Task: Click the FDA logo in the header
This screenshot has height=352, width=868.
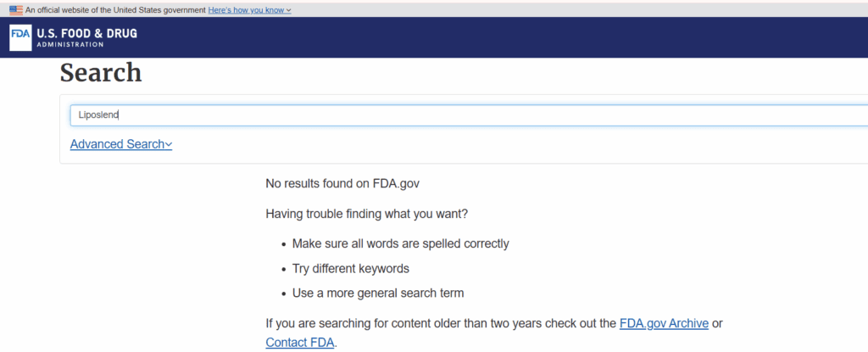Action: click(21, 37)
